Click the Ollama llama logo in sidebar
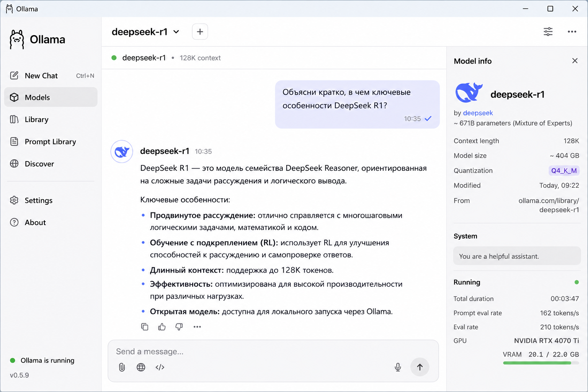Image resolution: width=588 pixels, height=392 pixels. point(16,39)
